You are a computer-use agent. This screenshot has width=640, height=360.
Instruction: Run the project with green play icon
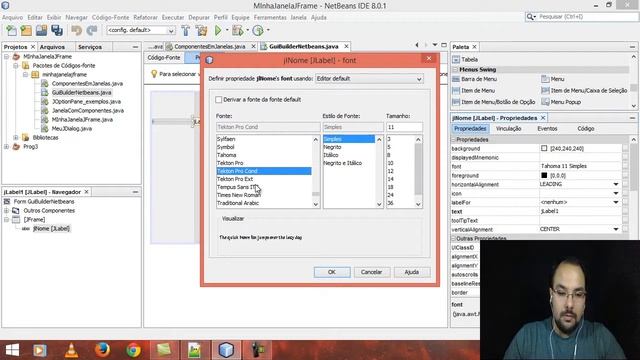[x=218, y=30]
